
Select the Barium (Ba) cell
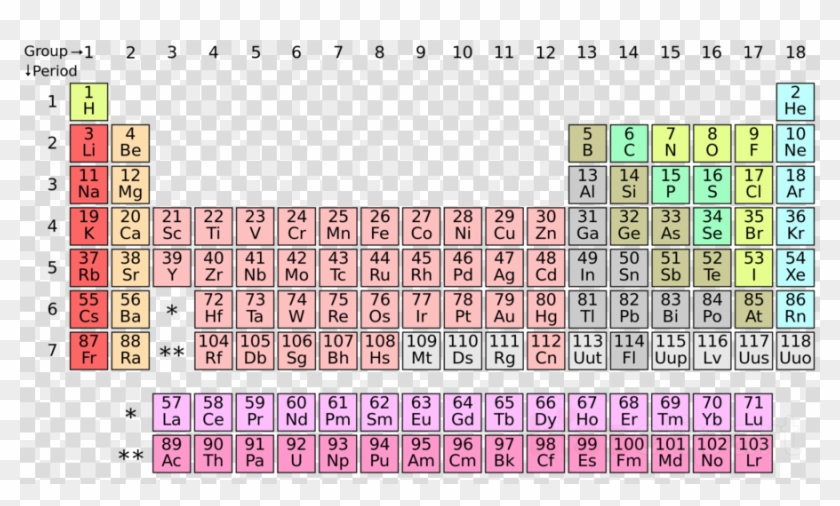pos(130,309)
